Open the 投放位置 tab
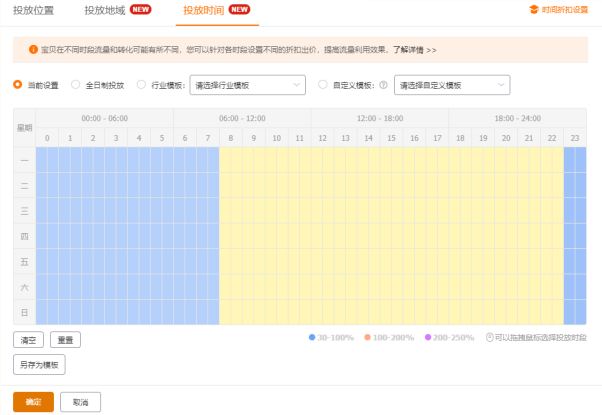The width and height of the screenshot is (602, 415). pos(33,10)
